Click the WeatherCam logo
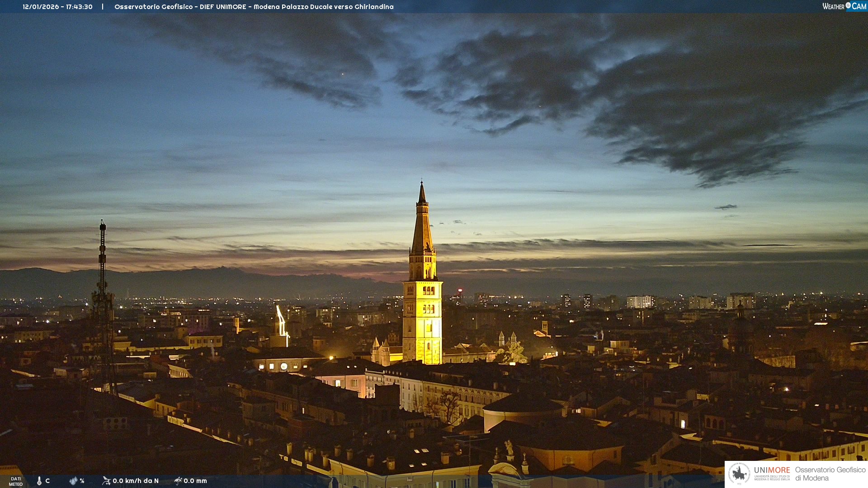 pos(844,6)
